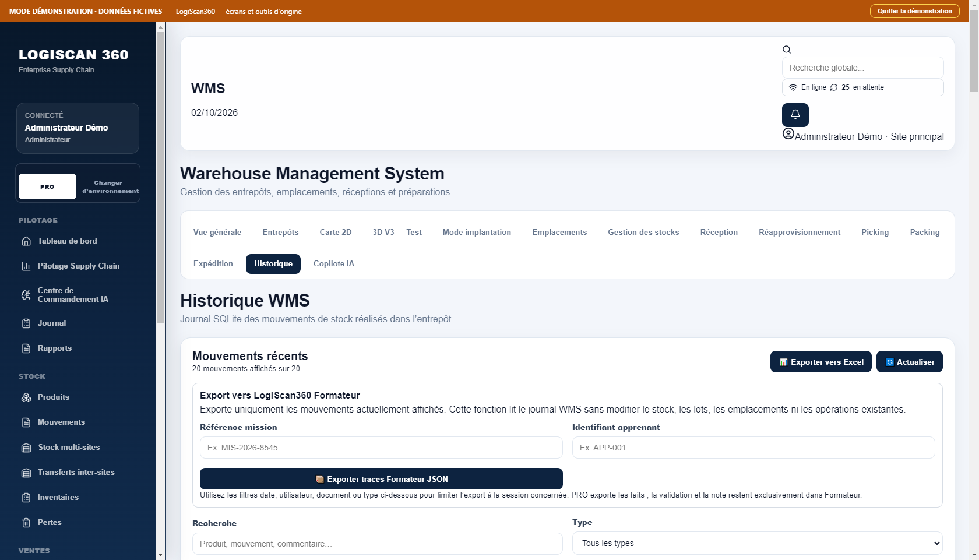The height and width of the screenshot is (560, 979).
Task: Open the Expédition tab
Action: (213, 263)
